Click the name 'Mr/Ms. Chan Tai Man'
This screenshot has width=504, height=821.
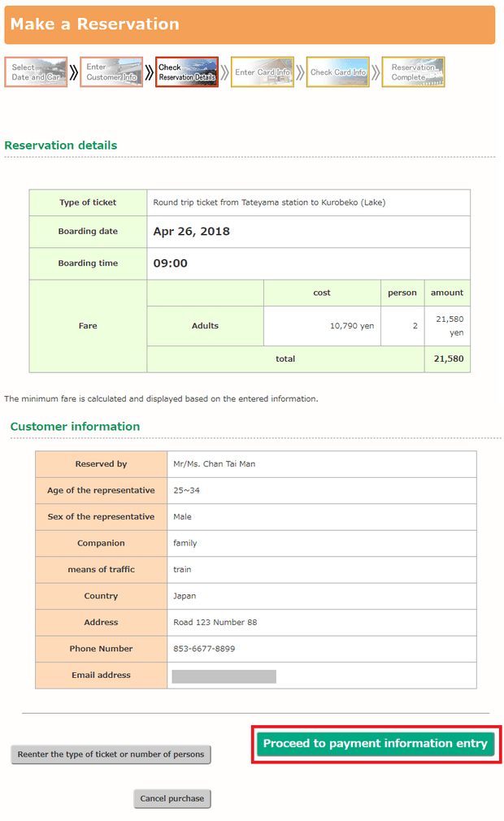[x=215, y=464]
